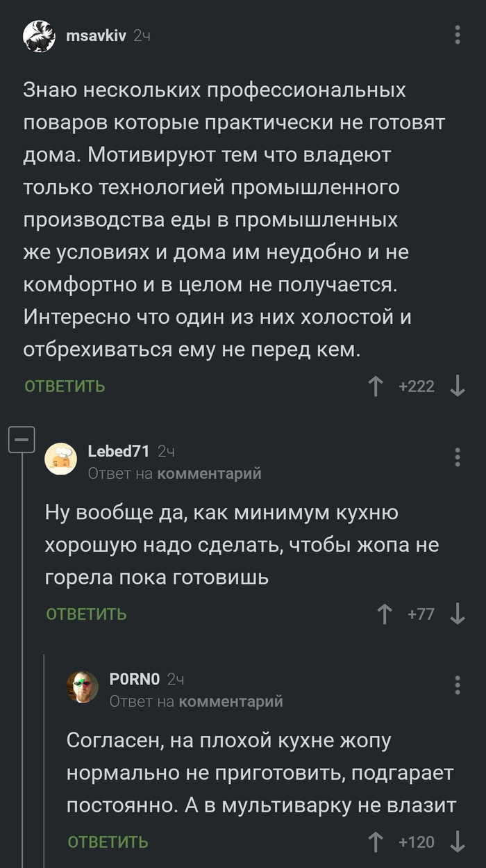Downvote Lebed71's comment

coord(457,614)
